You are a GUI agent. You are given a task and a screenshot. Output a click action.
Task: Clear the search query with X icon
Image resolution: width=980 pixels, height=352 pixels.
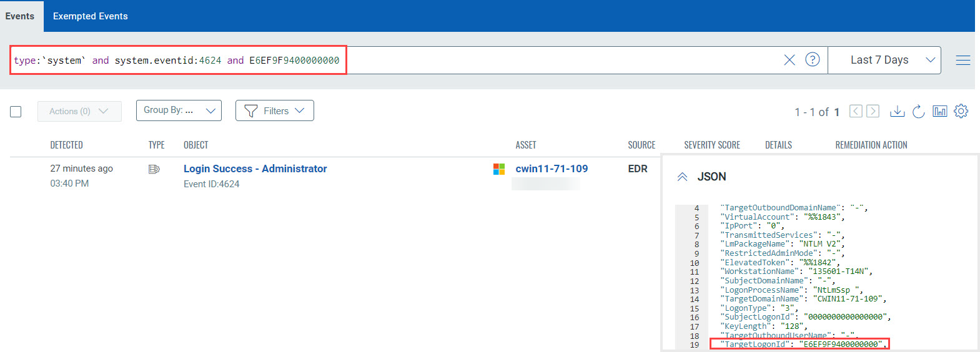789,60
